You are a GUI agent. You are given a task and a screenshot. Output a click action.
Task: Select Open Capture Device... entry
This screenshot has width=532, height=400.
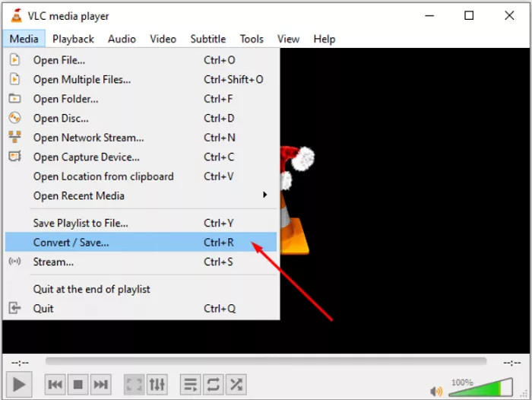(141, 157)
